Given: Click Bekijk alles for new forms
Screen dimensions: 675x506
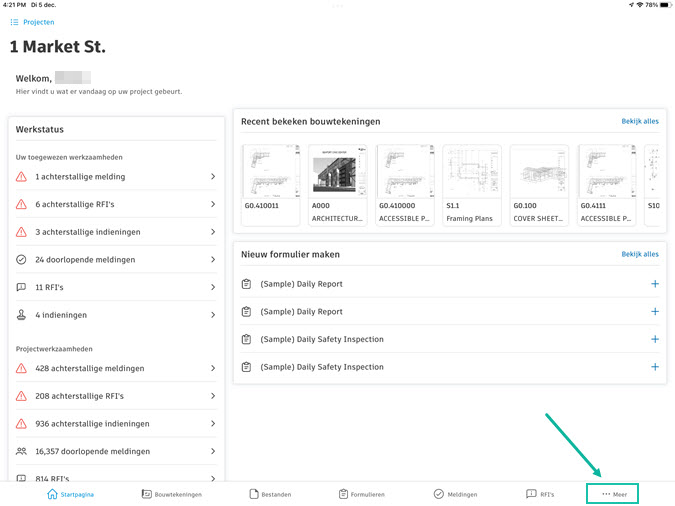Looking at the screenshot, I should point(640,254).
